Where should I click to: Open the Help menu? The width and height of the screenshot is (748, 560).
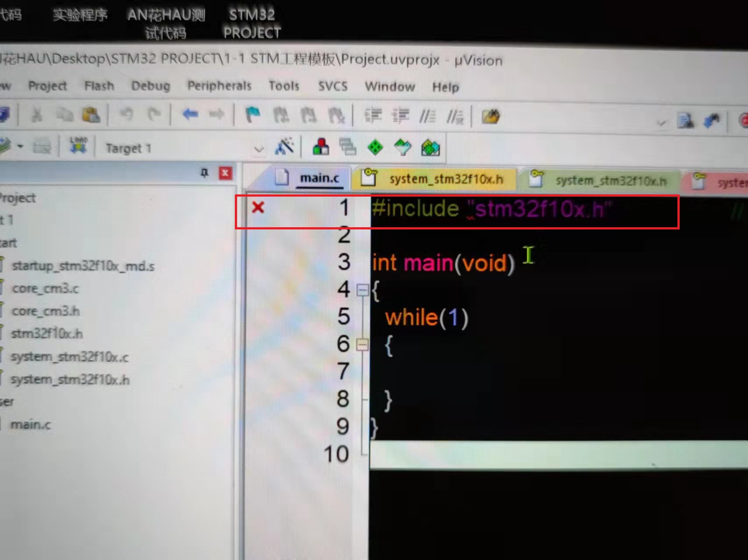446,87
